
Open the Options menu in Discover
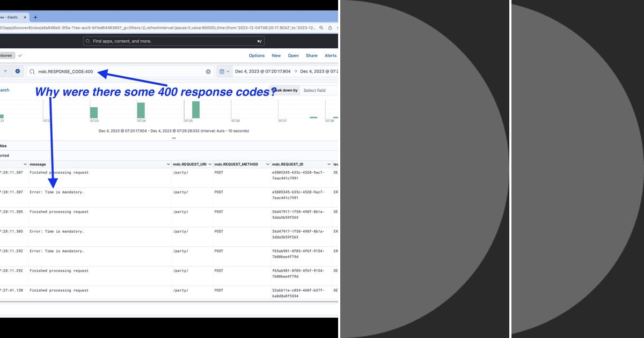pos(257,56)
